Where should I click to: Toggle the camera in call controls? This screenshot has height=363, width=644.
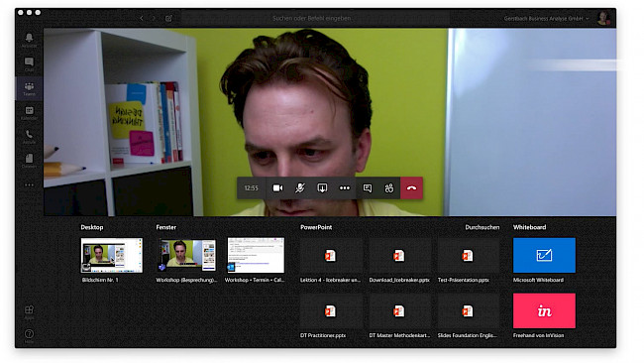point(277,187)
